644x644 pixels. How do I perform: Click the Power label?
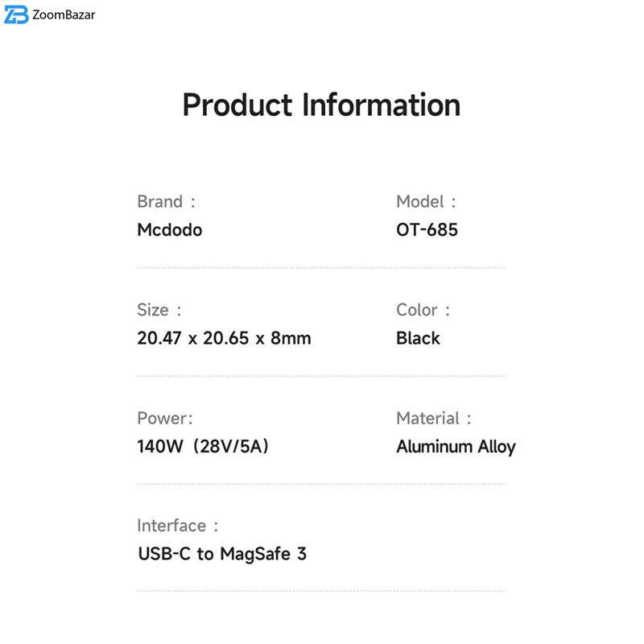165,419
